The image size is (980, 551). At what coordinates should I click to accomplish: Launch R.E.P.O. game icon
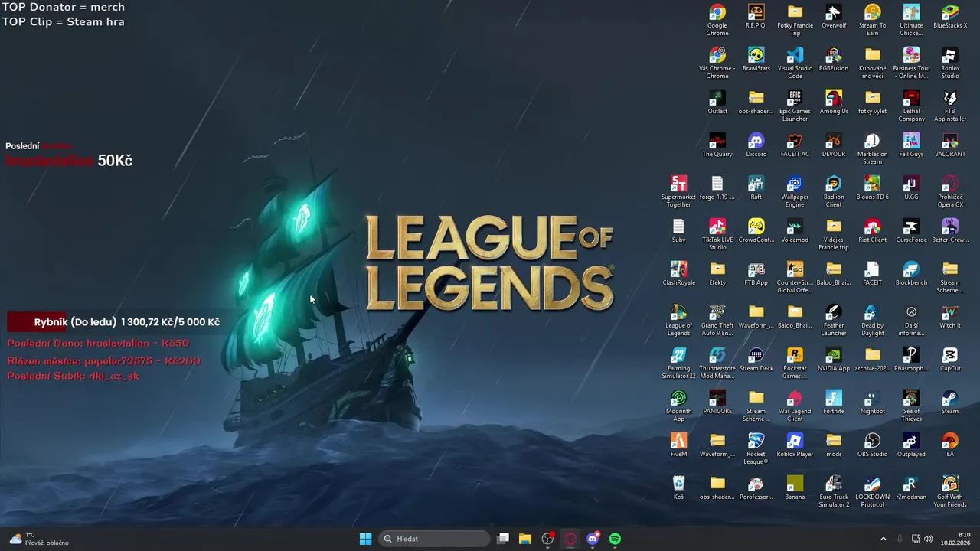[756, 17]
